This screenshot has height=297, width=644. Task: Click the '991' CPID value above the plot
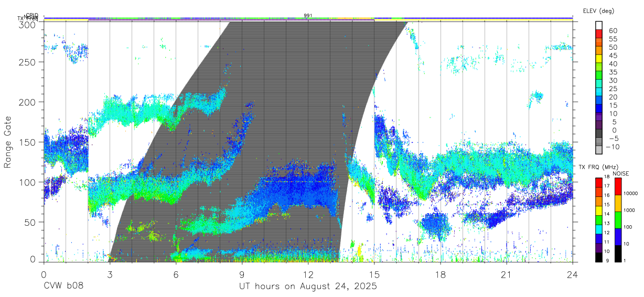click(308, 15)
